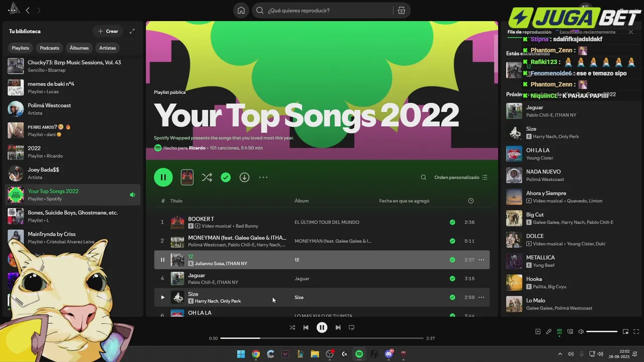Viewport: 644px width, 362px height.
Task: Skip to previous track in player bar
Action: coord(306,327)
